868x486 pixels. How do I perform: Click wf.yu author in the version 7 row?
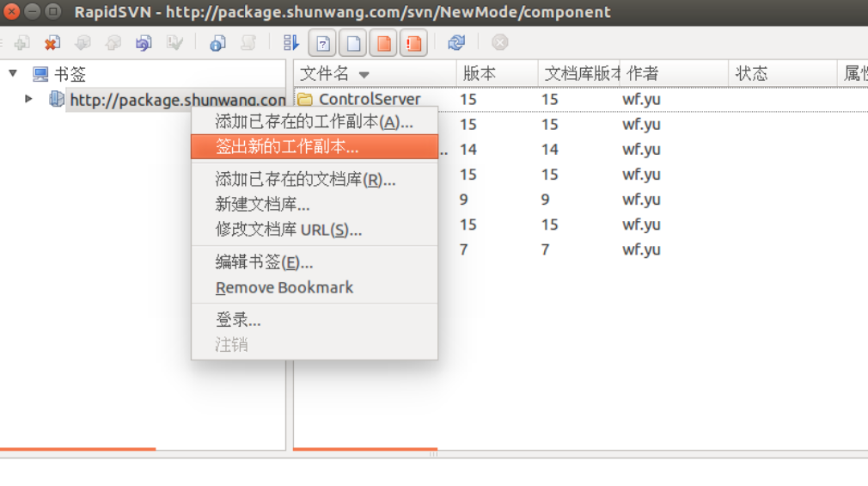pyautogui.click(x=641, y=249)
